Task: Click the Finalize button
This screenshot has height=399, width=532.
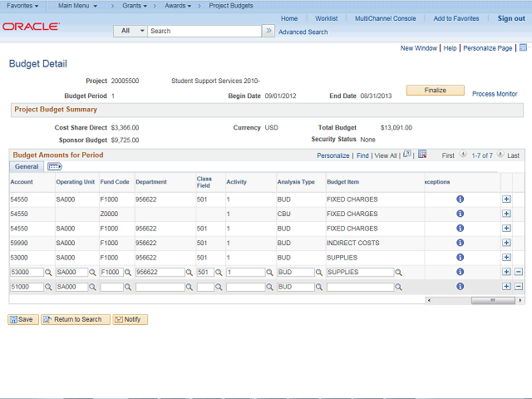Action: point(435,90)
